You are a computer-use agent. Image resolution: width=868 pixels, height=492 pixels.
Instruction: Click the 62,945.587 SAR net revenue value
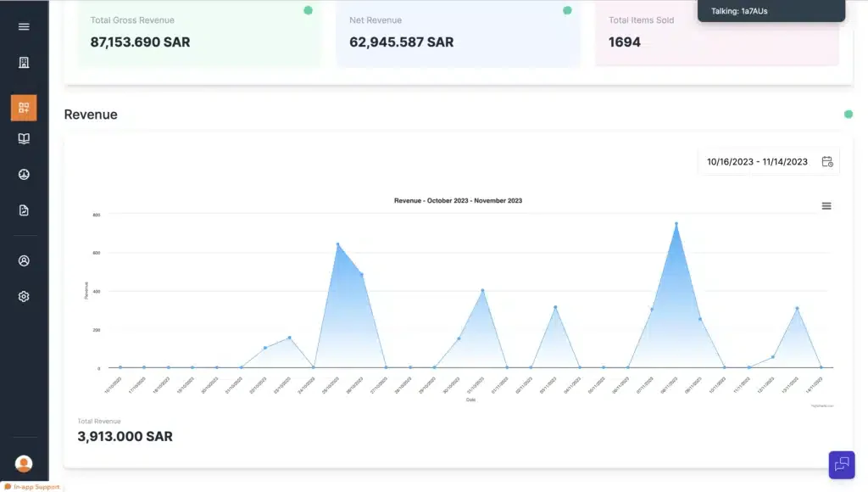click(401, 42)
